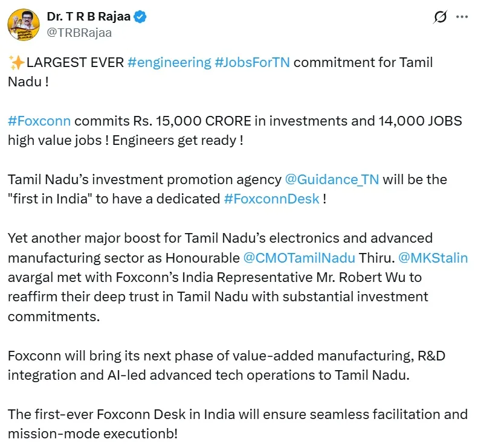
Task: Open the Grok explain icon
Action: [x=441, y=18]
